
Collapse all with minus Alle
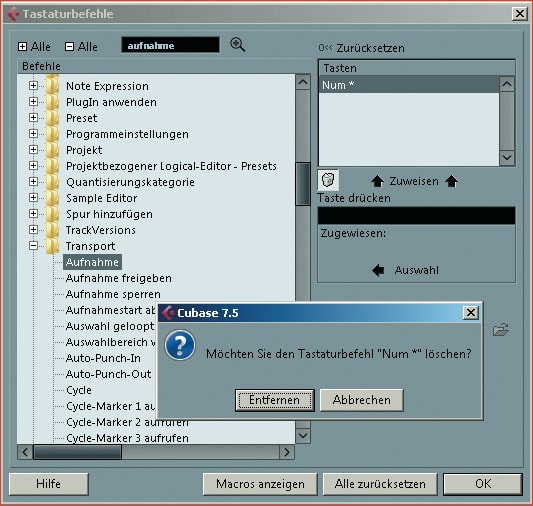click(x=81, y=47)
